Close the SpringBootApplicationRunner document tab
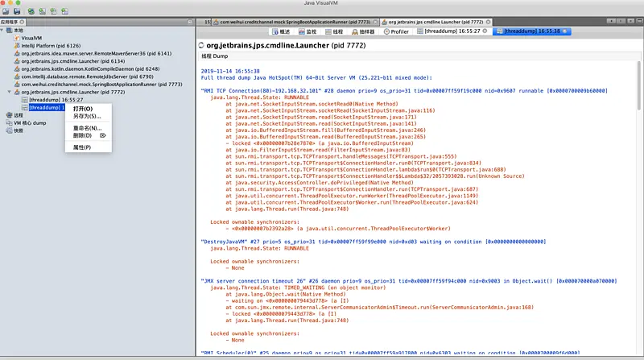Screen dimensions: 644x360 375,22
